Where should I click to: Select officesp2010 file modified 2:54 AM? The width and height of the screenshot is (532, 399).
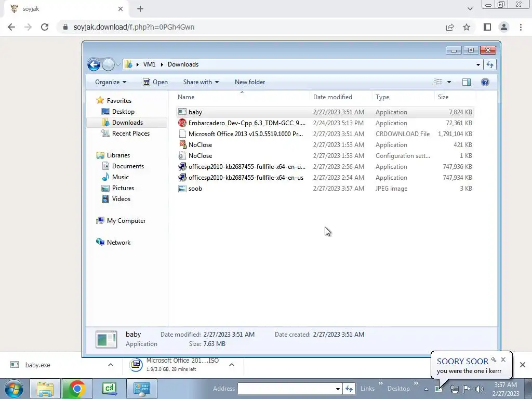click(325, 178)
